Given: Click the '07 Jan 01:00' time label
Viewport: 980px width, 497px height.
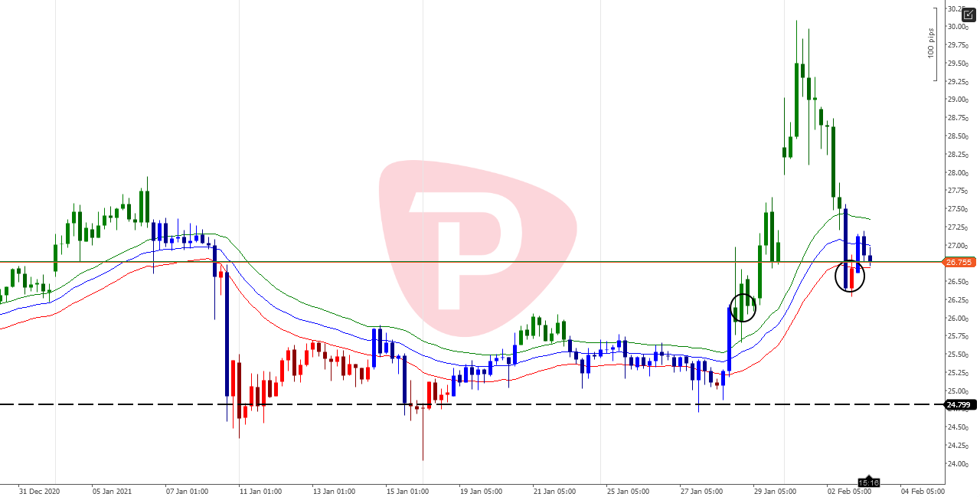Looking at the screenshot, I should click(x=187, y=492).
